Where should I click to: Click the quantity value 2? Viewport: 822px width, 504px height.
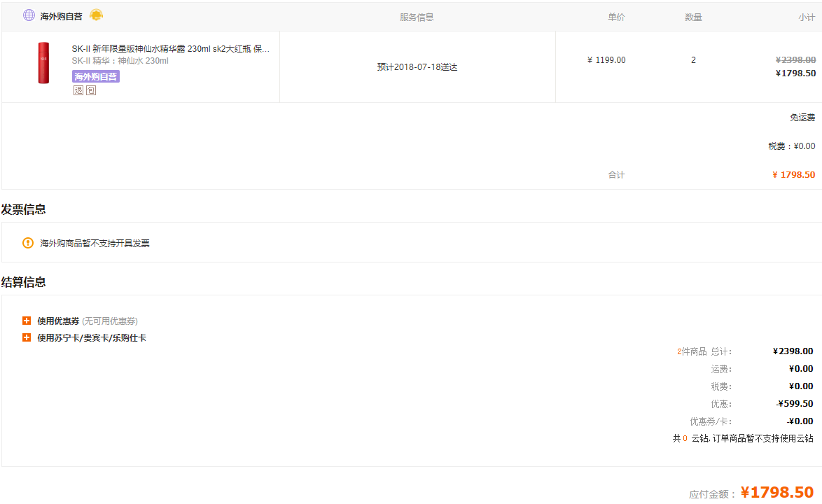tap(693, 60)
